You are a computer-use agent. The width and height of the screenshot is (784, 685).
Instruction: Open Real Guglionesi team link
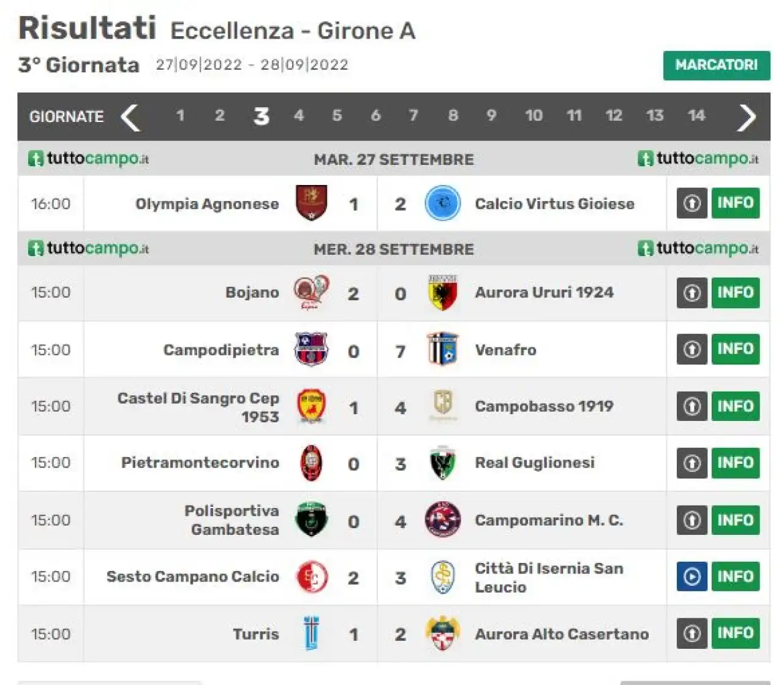[535, 463]
